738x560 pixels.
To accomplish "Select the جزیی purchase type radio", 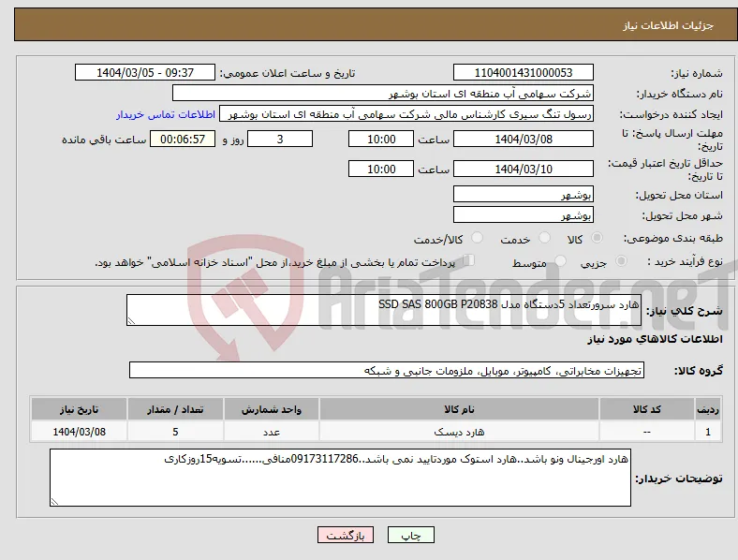I will click(621, 260).
